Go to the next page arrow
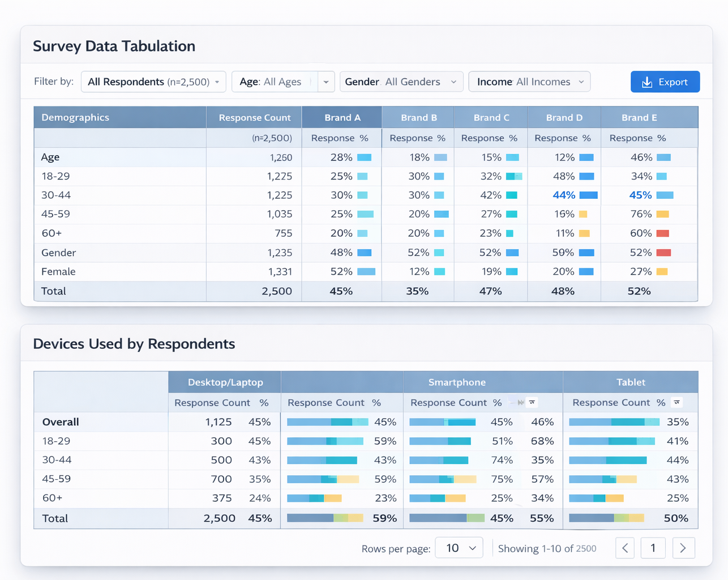 coord(683,548)
